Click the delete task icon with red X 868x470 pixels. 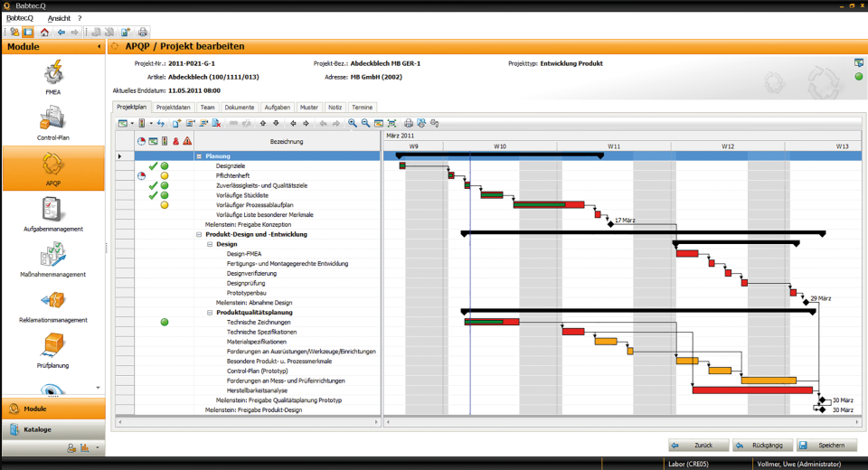pos(218,123)
